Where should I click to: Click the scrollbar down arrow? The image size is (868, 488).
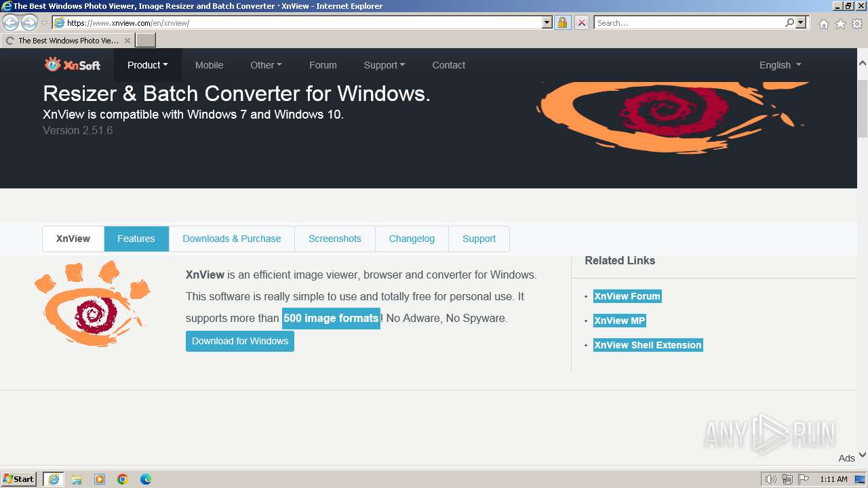(x=863, y=455)
